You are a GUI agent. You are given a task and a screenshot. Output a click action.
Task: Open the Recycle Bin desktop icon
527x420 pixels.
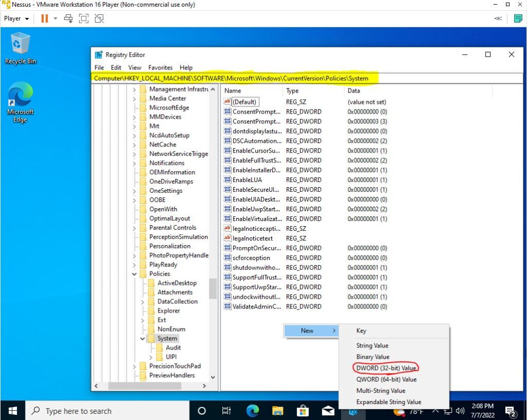coord(20,48)
